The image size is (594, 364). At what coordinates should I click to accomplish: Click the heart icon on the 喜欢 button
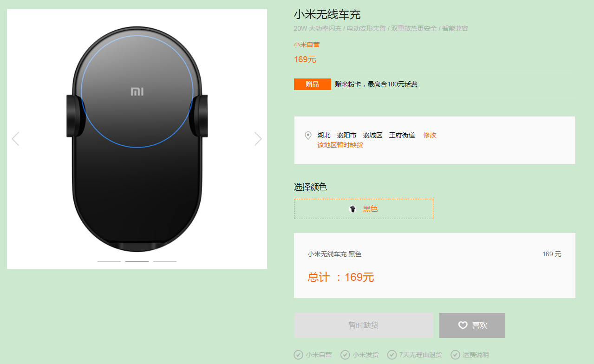(463, 325)
